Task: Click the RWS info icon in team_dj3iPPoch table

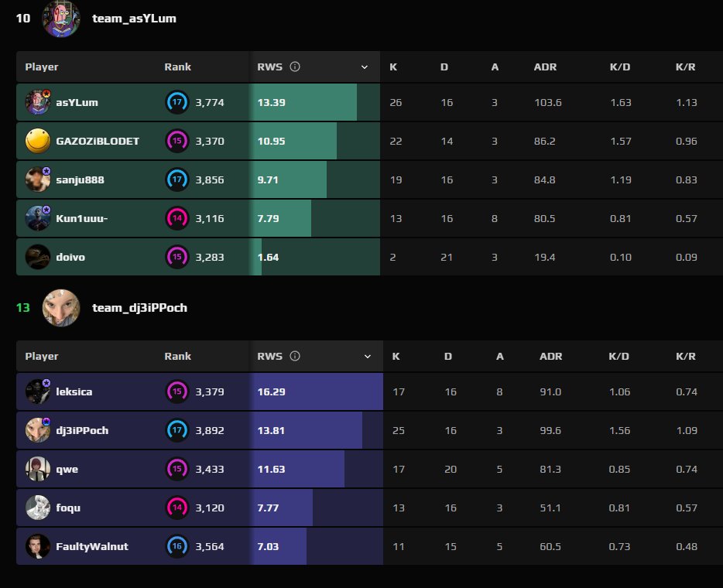Action: (x=295, y=356)
